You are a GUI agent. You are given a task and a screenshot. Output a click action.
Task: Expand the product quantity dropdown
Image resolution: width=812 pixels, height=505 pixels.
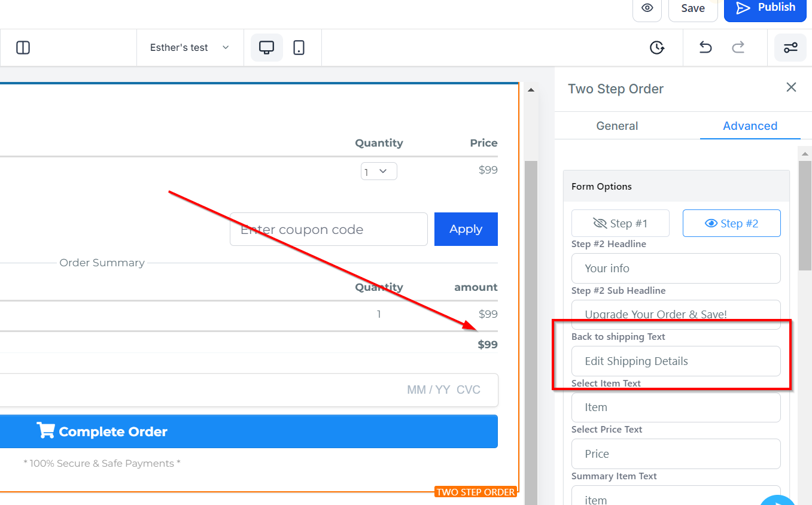coord(379,171)
